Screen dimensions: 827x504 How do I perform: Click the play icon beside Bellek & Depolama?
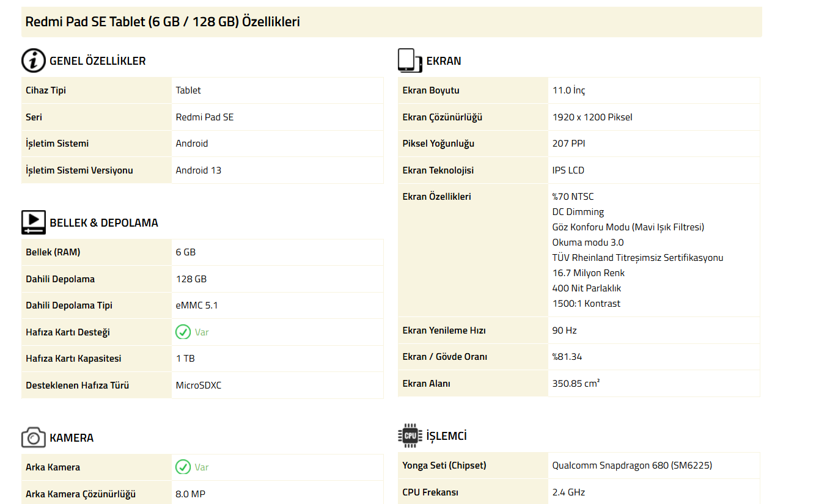[x=34, y=222]
